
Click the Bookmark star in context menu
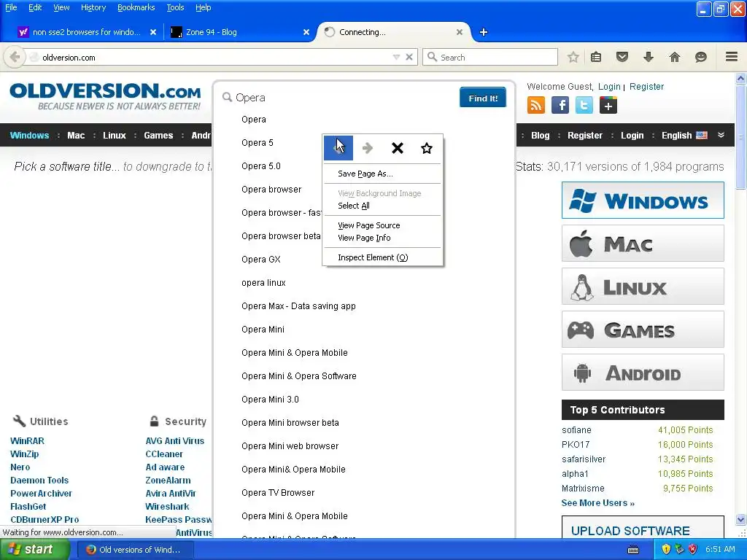(426, 148)
